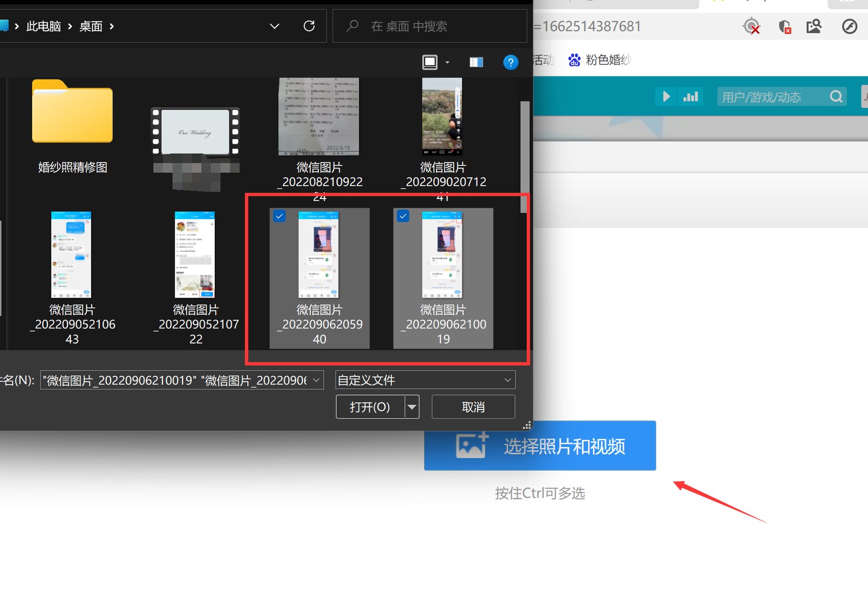Click the Baidu paw bookmark 粉色婚纱
Viewport: 868px width, 589px height.
click(x=599, y=60)
